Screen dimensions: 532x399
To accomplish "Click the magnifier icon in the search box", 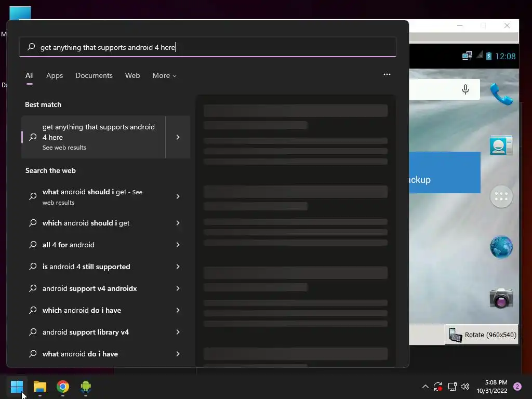I will point(31,47).
